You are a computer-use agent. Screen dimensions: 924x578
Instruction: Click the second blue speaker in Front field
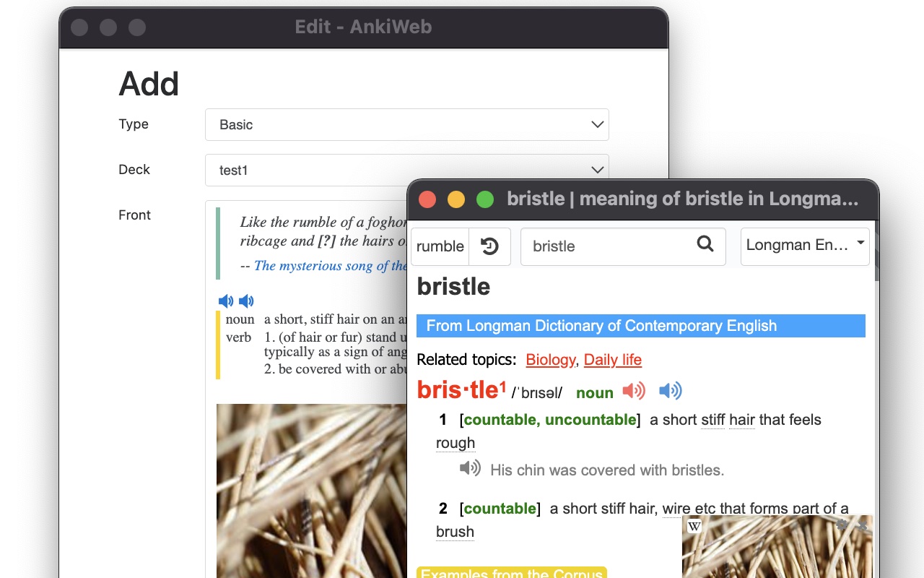tap(246, 301)
